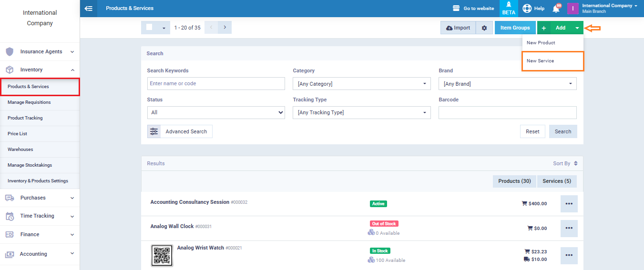
Task: Expand the Tracking Type dropdown
Action: point(362,113)
